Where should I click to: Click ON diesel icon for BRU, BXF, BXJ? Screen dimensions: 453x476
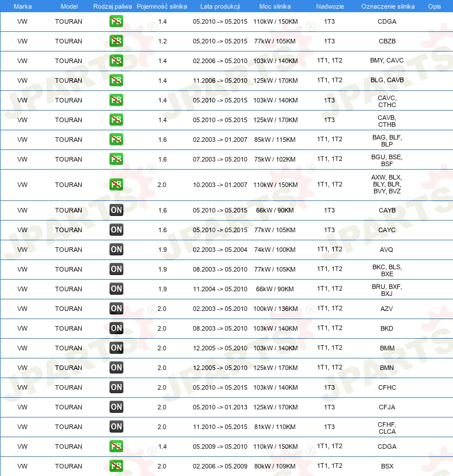click(116, 289)
